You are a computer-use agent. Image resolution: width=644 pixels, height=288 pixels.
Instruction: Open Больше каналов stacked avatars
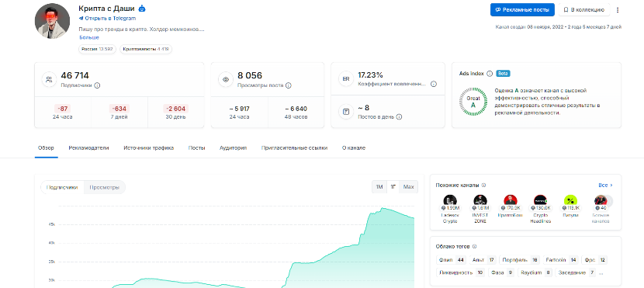tap(603, 201)
